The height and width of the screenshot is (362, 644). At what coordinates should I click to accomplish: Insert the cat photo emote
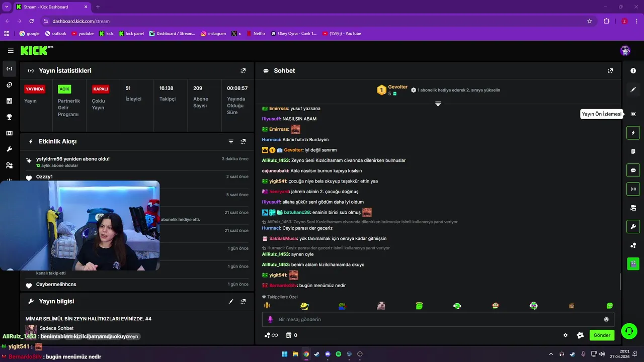[381, 306]
